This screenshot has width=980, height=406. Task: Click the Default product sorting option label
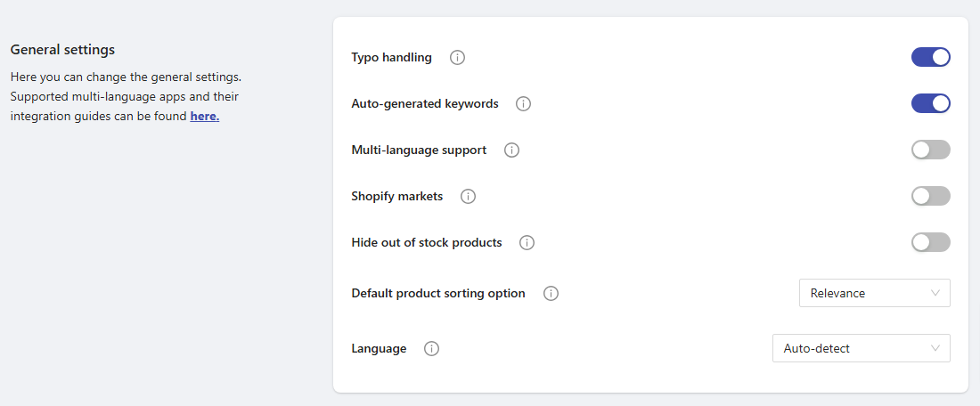coord(438,293)
